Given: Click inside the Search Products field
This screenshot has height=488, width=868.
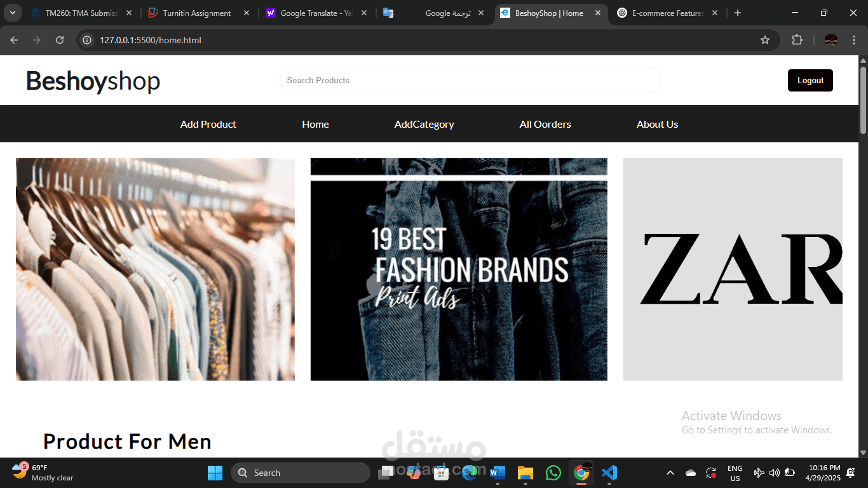Looking at the screenshot, I should [x=470, y=80].
